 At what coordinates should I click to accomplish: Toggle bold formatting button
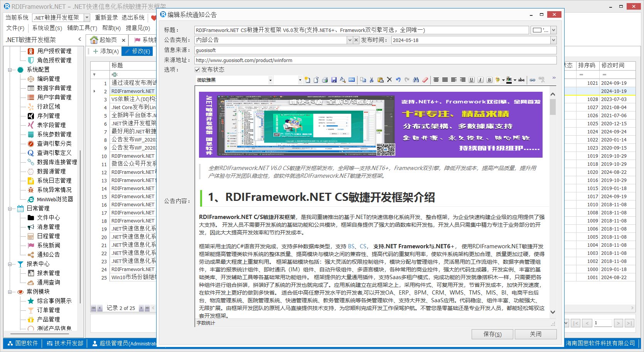[x=489, y=80]
